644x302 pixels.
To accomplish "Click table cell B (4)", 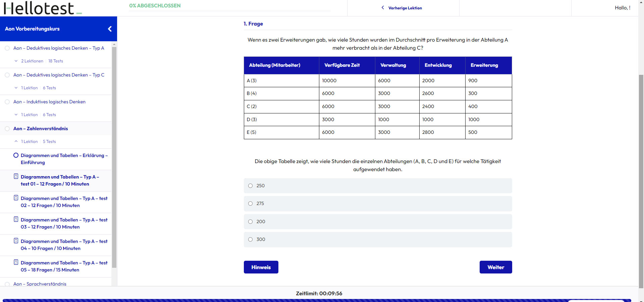I will pyautogui.click(x=281, y=93).
